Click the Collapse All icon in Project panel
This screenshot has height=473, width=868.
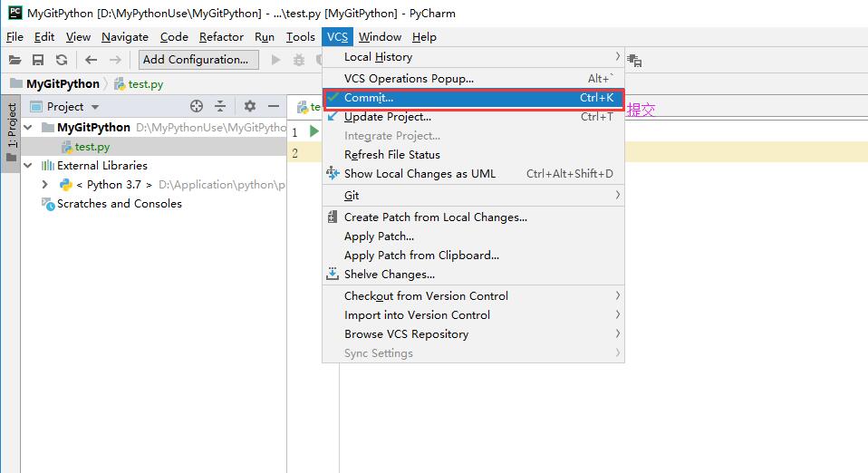click(220, 106)
